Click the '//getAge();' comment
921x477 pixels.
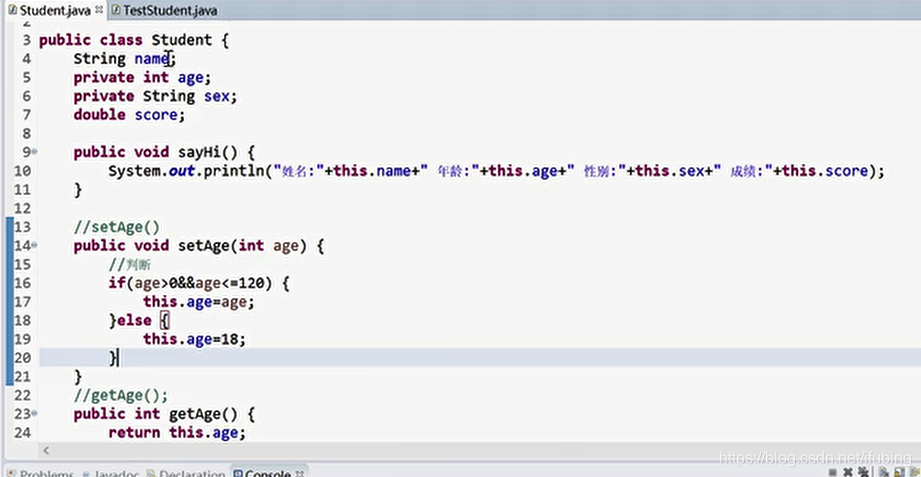coord(121,395)
